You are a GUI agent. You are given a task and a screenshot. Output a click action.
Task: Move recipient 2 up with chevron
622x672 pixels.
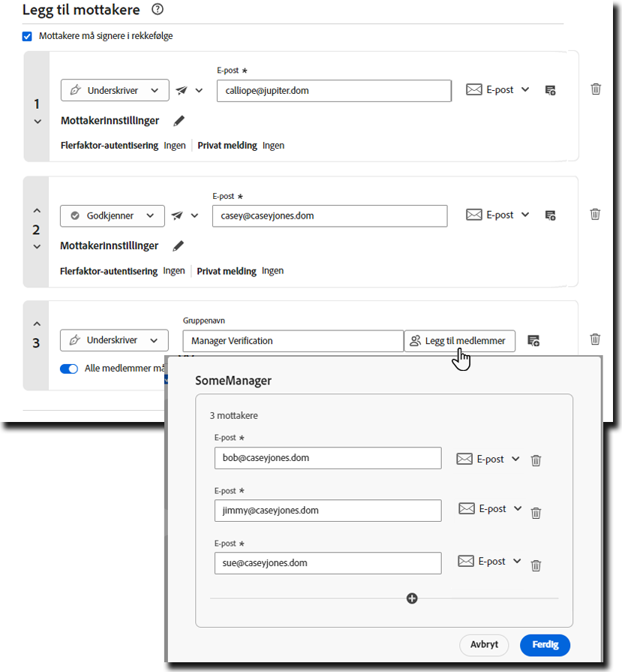tap(37, 211)
